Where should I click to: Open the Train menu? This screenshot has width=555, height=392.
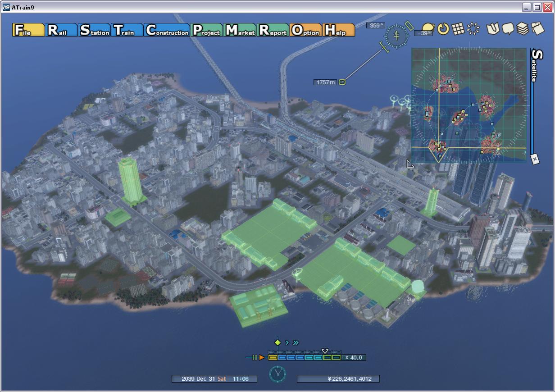(127, 30)
